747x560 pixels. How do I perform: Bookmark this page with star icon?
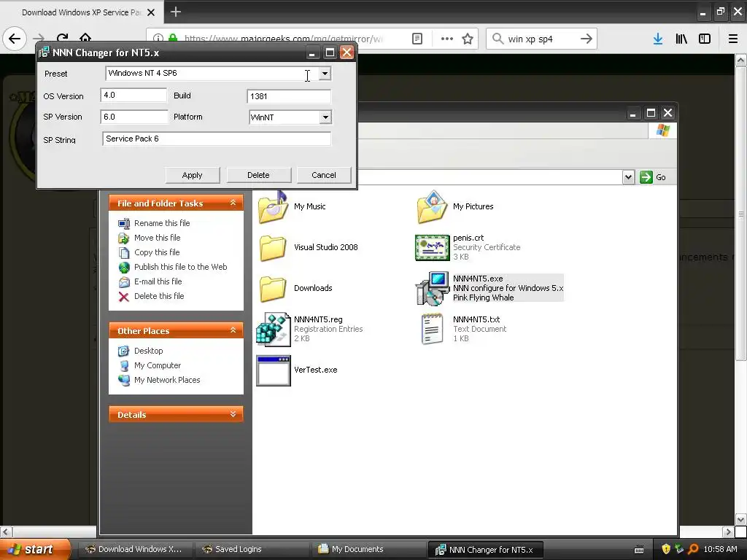tap(468, 39)
